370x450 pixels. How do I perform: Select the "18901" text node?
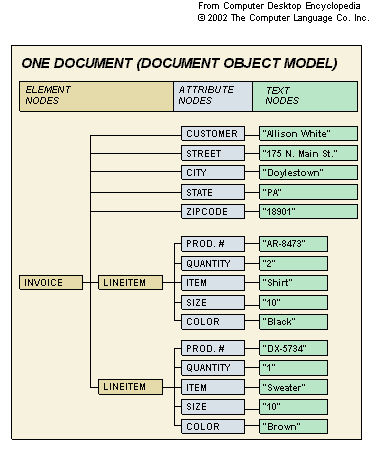308,211
